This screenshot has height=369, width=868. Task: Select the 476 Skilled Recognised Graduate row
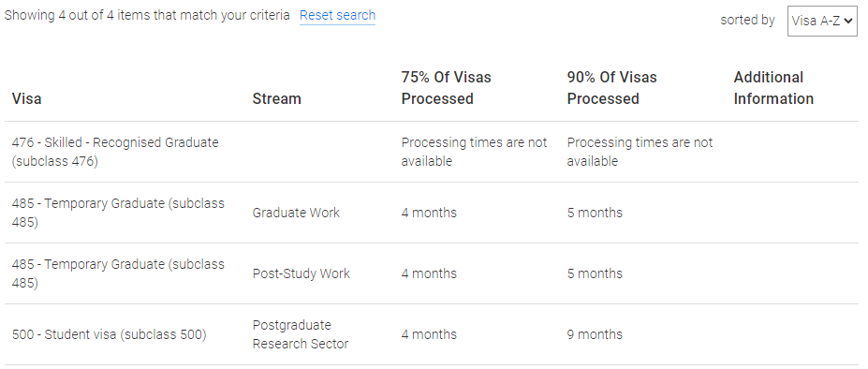tap(432, 152)
